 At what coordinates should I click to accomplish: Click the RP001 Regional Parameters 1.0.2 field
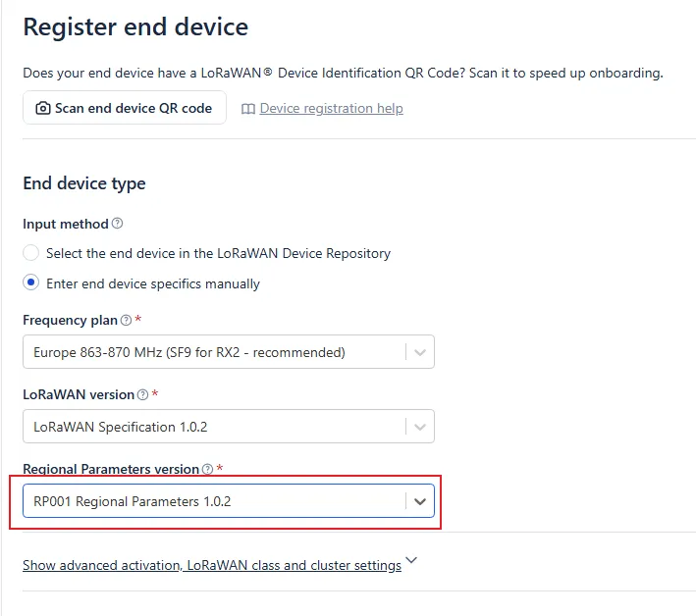pyautogui.click(x=229, y=500)
